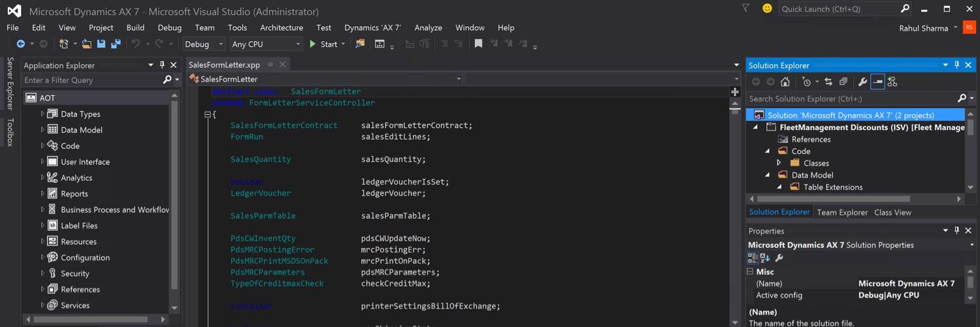980x327 pixels.
Task: Open the Server Explorer side tab
Action: (x=10, y=84)
